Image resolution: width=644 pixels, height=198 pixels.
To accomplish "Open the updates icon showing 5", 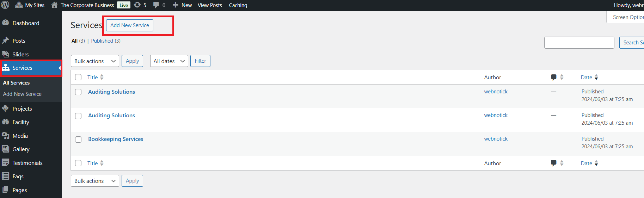I will [137, 5].
